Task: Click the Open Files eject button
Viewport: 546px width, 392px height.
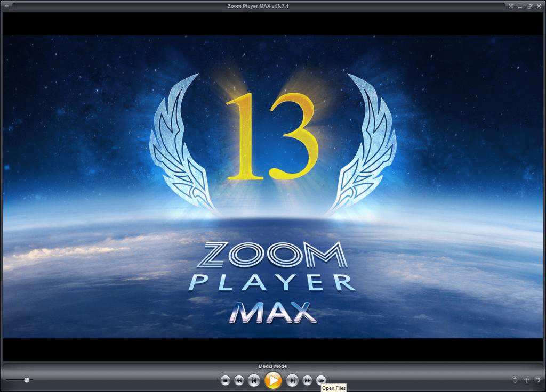Action: [320, 380]
